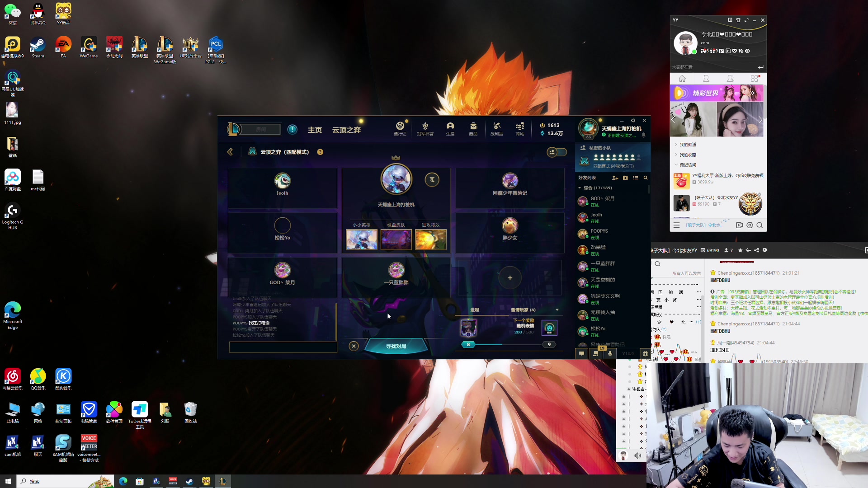Open the 精彩世界 banner in YY
The height and width of the screenshot is (488, 868).
[x=717, y=93]
